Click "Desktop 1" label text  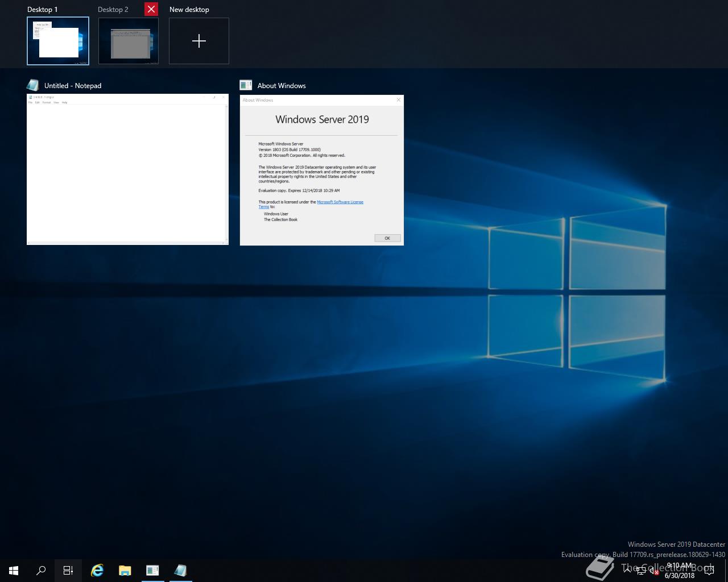[x=42, y=10]
